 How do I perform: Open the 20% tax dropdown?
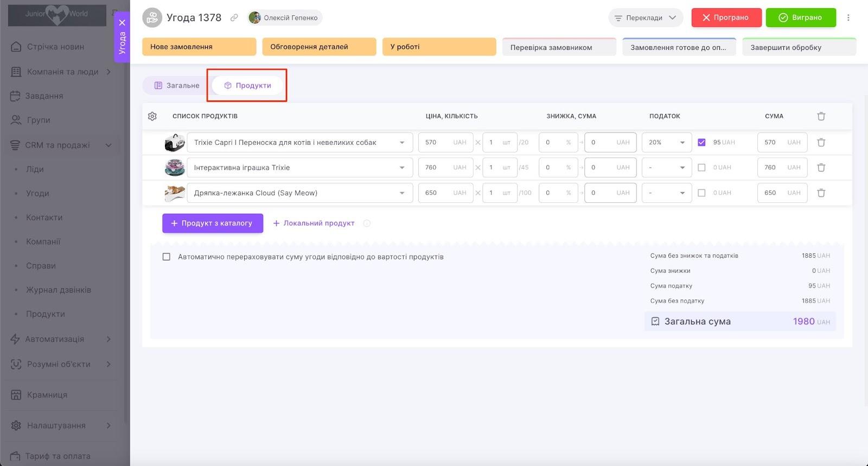pos(666,143)
